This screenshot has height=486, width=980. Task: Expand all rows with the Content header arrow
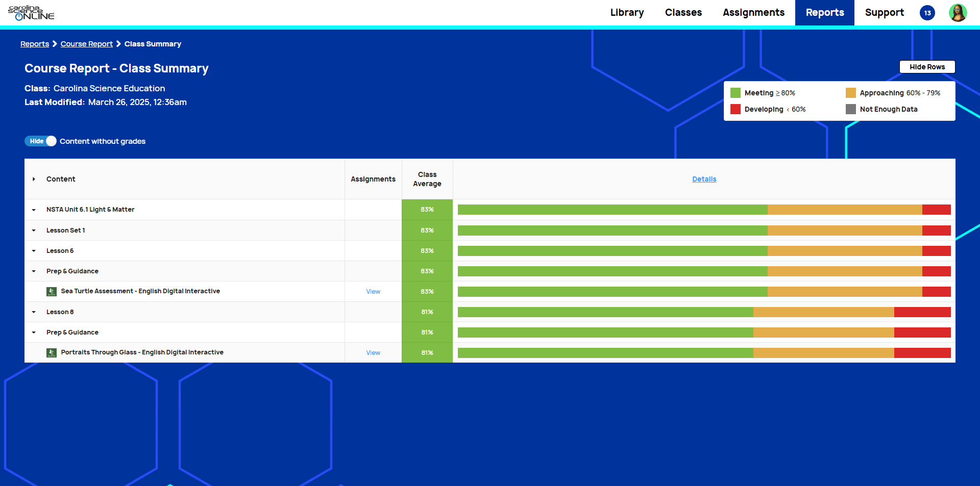pyautogui.click(x=34, y=179)
